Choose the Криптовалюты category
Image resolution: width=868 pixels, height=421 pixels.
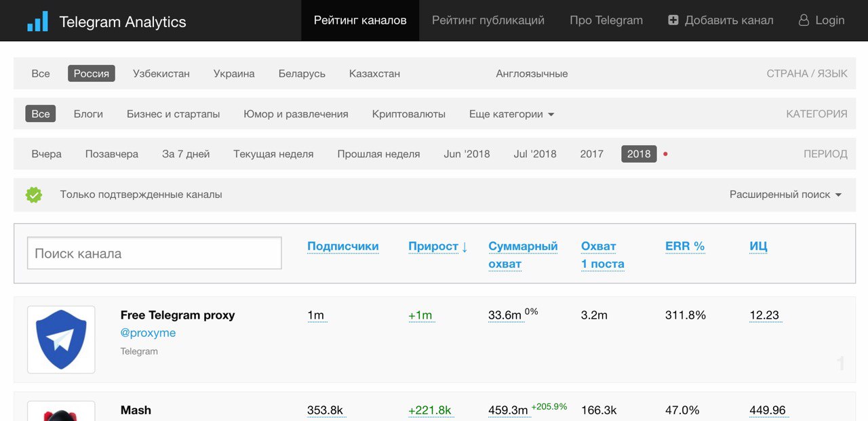(x=409, y=114)
